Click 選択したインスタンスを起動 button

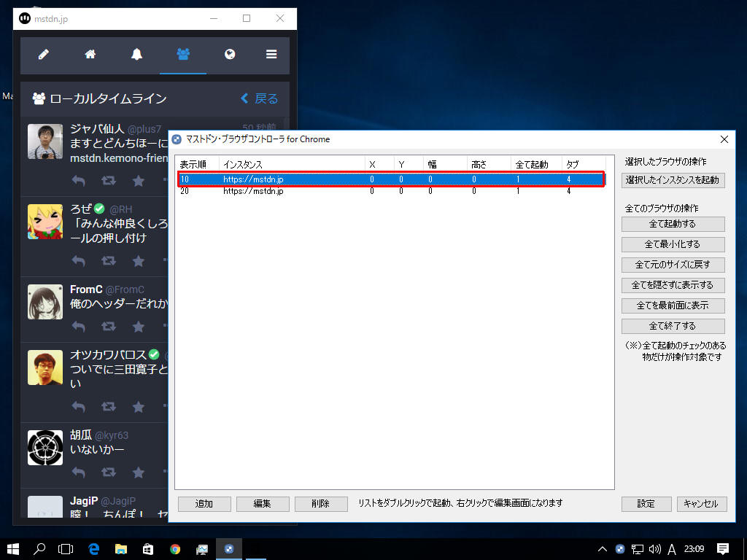pos(673,180)
